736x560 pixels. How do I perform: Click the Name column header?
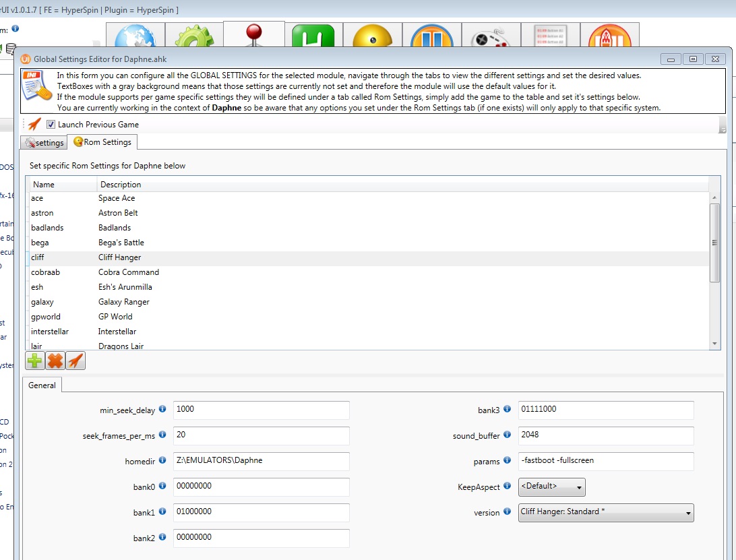(44, 184)
